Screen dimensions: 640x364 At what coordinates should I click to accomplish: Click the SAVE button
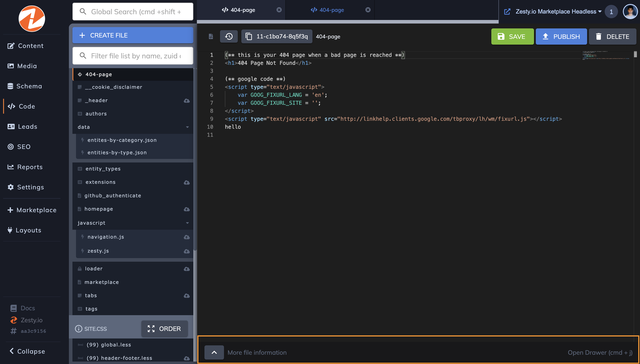[512, 36]
